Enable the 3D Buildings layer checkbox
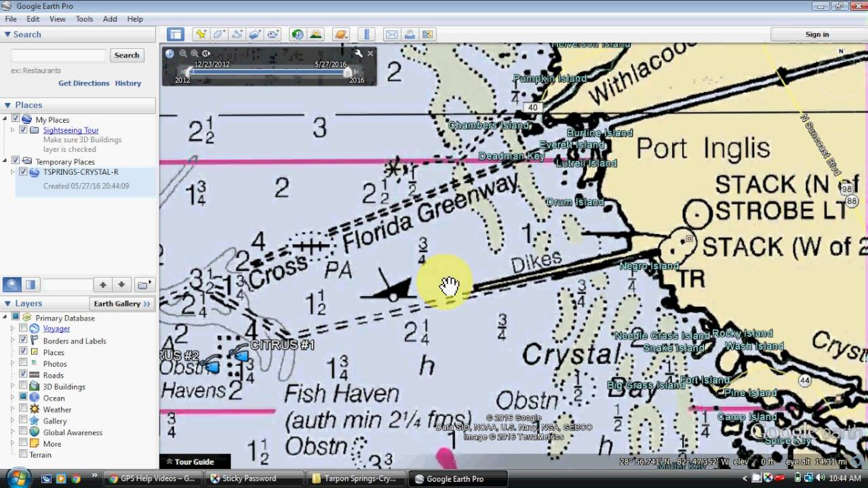This screenshot has height=488, width=868. [24, 386]
